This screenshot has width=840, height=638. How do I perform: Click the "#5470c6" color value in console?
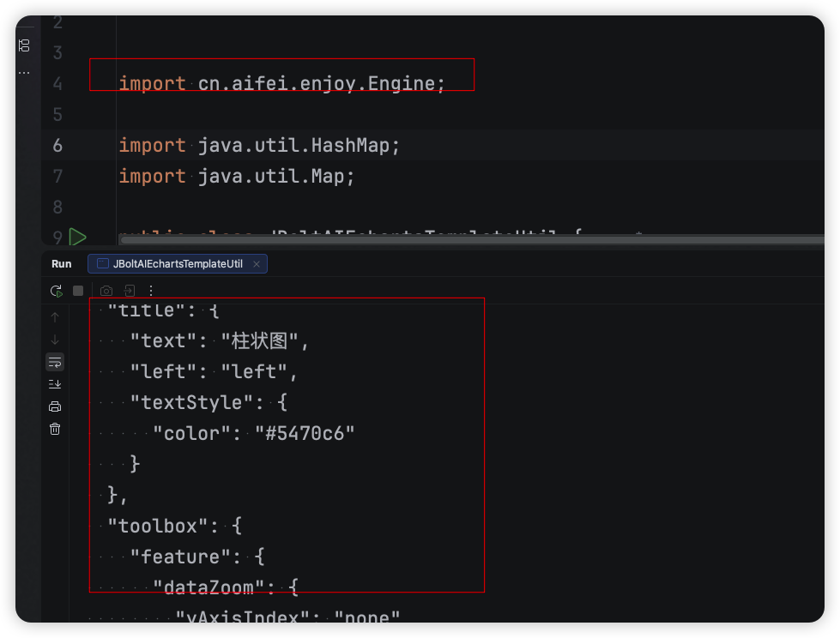[x=305, y=433]
